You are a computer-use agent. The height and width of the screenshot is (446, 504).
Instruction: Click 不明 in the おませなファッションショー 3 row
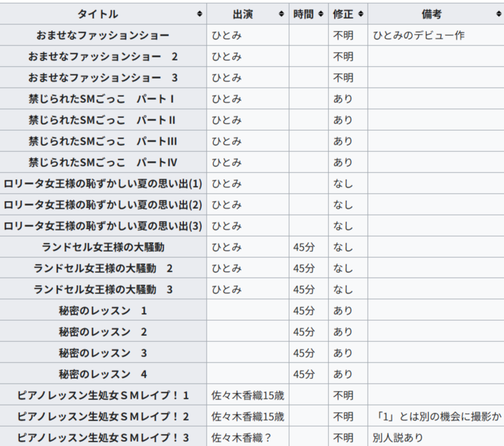coord(343,77)
